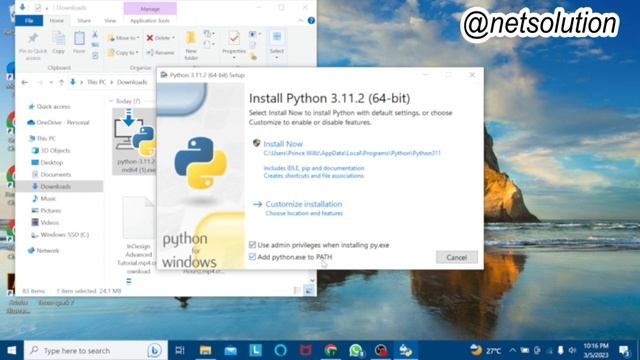Viewport: 640px width, 360px height.
Task: Open Task View on taskbar
Action: tap(180, 350)
